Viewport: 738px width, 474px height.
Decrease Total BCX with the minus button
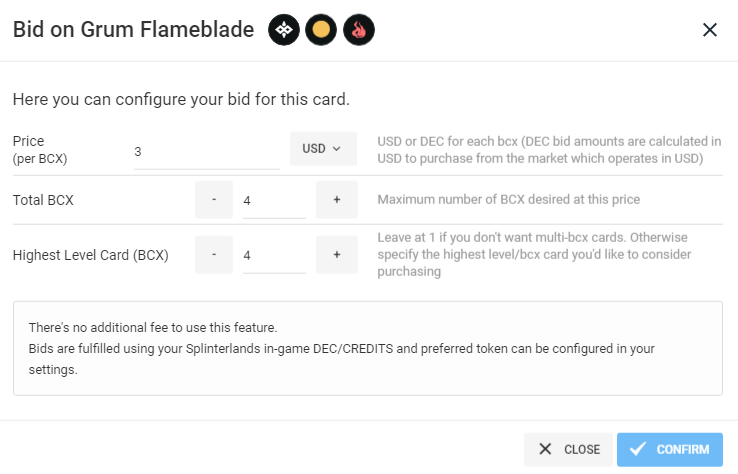214,200
